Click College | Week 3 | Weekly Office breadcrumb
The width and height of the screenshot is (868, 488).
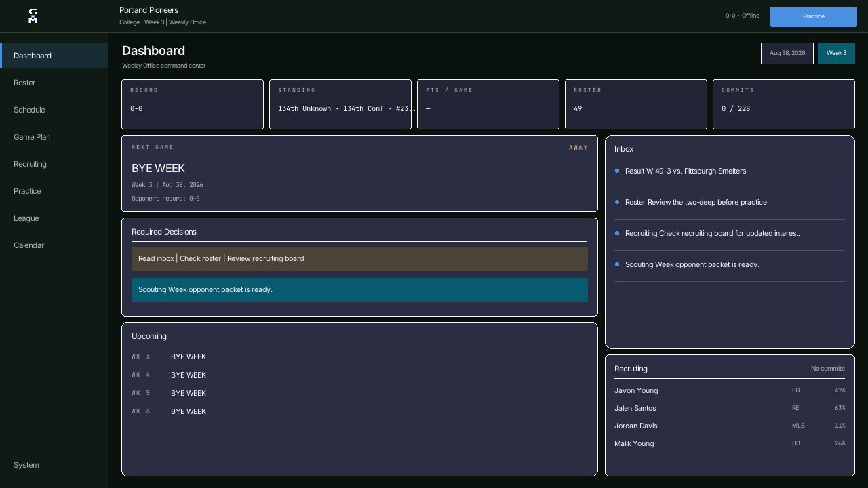[x=163, y=22]
